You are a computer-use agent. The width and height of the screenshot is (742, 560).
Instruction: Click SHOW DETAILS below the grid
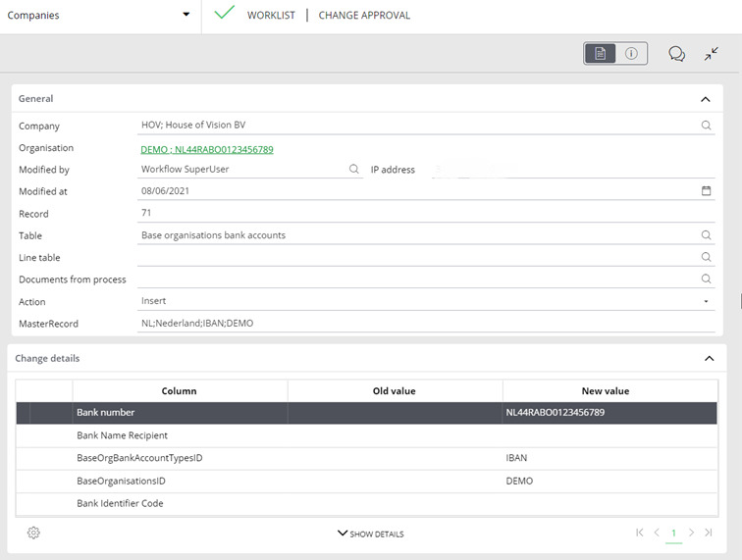point(370,534)
